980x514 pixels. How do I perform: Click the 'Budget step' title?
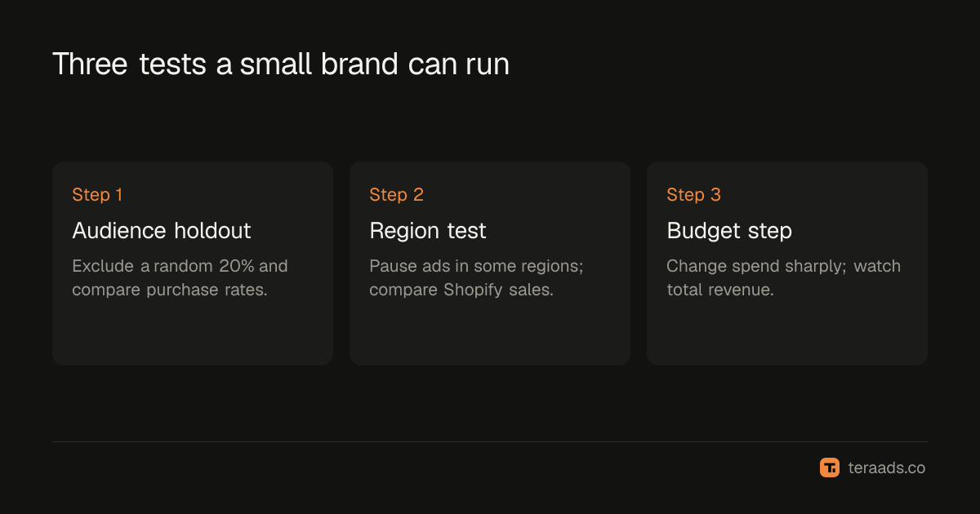point(729,231)
